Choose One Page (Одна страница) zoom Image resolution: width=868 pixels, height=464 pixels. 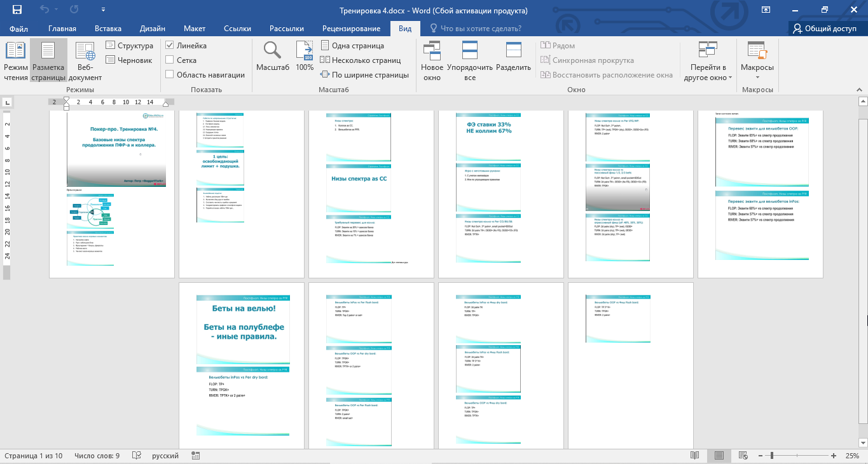[x=352, y=46]
